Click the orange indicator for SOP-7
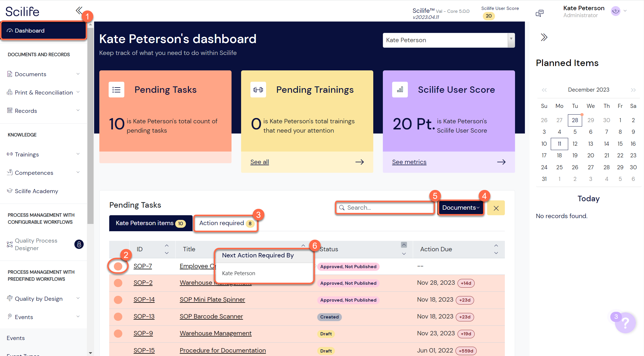Viewport: 644px width, 356px height. [x=118, y=266]
